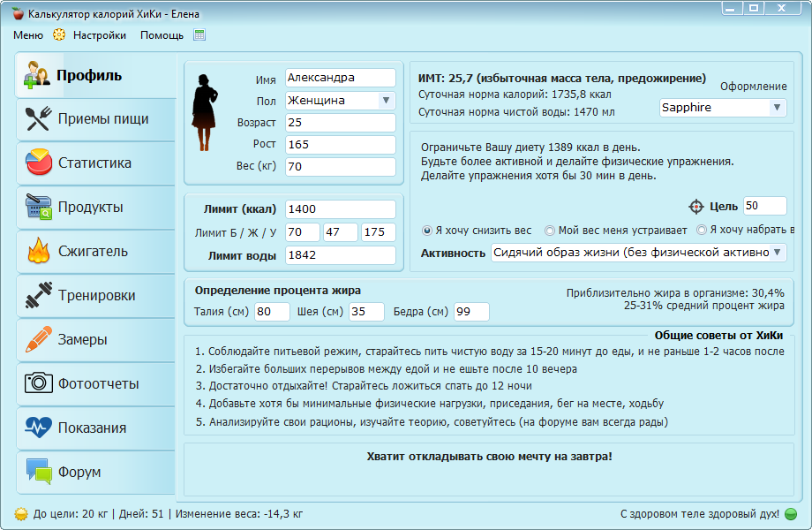Go to Сжигатель flame section
The height and width of the screenshot is (530, 812).
click(95, 252)
